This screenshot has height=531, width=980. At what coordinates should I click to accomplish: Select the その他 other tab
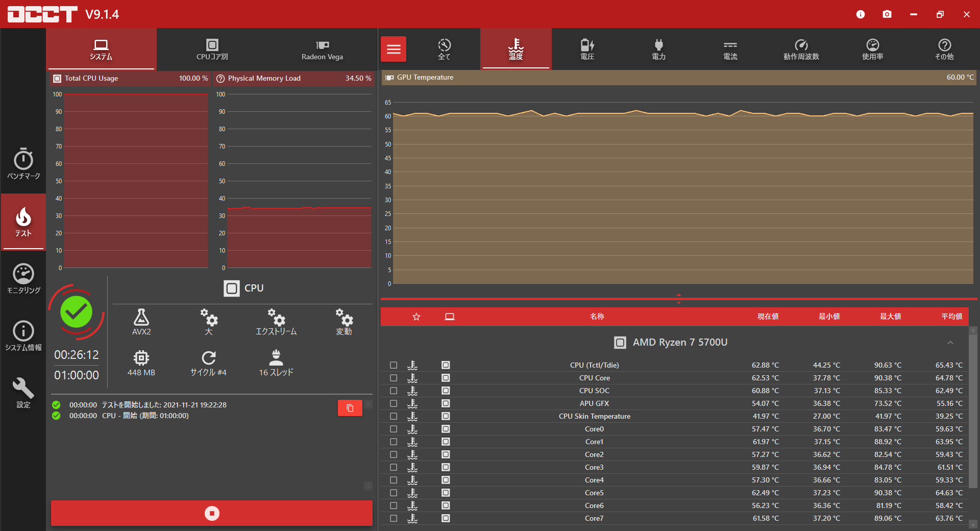944,49
